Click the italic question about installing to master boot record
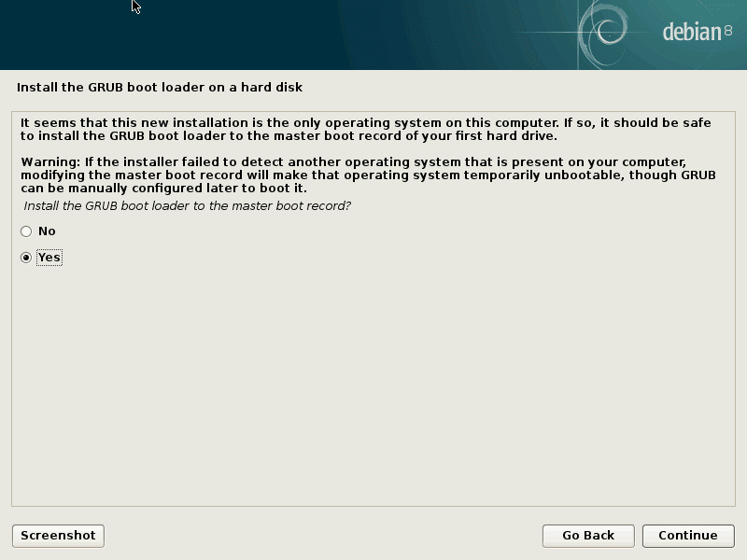 pos(188,206)
